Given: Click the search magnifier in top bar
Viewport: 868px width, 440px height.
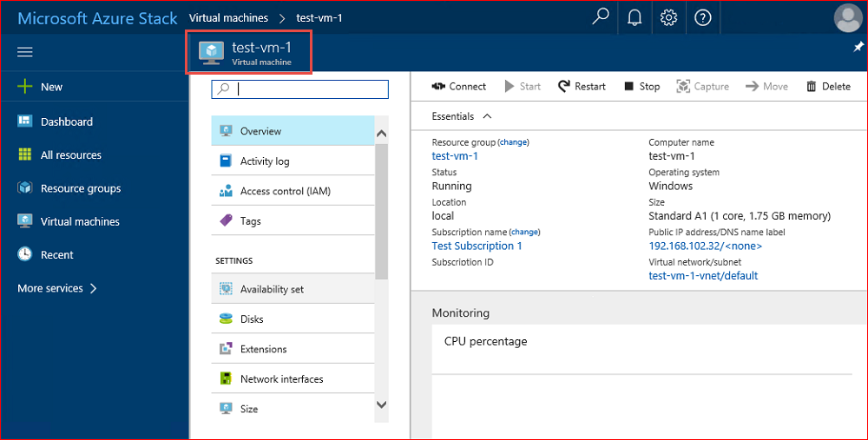Looking at the screenshot, I should pos(601,17).
